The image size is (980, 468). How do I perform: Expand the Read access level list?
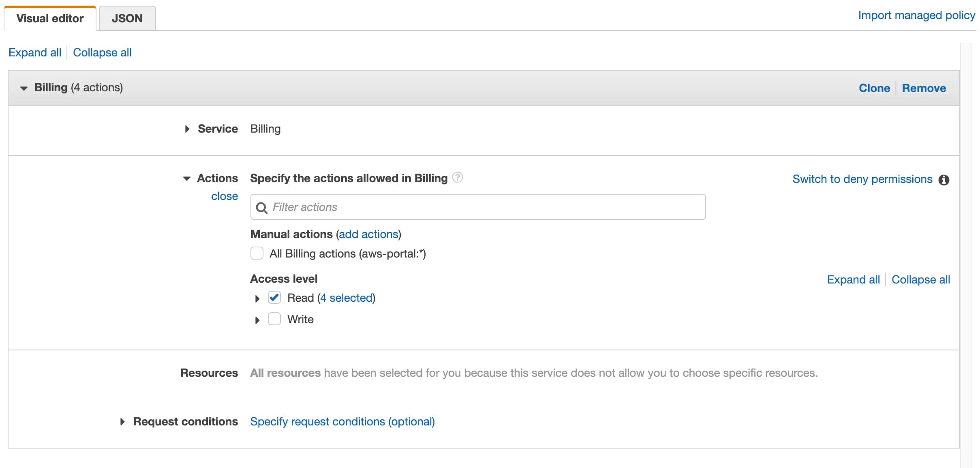click(x=257, y=299)
